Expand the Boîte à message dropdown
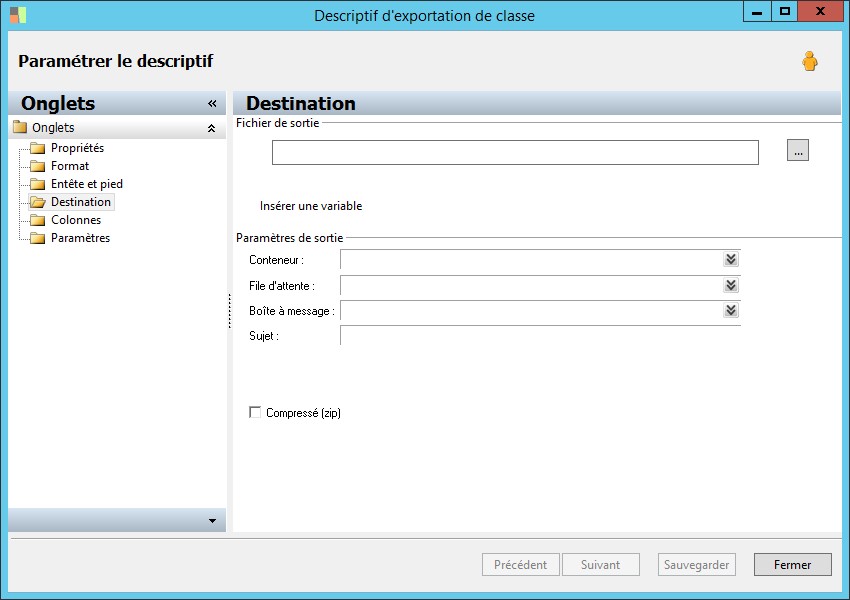The width and height of the screenshot is (850, 600). 731,310
